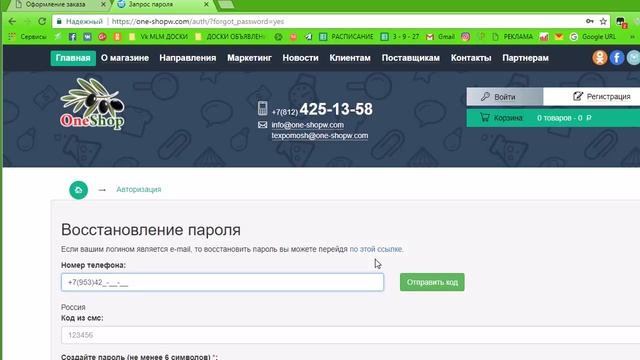Open Поставщикам menu item

[411, 58]
